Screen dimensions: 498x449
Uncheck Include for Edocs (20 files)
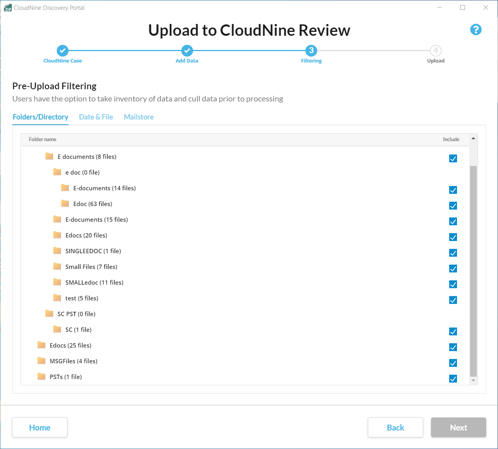453,237
